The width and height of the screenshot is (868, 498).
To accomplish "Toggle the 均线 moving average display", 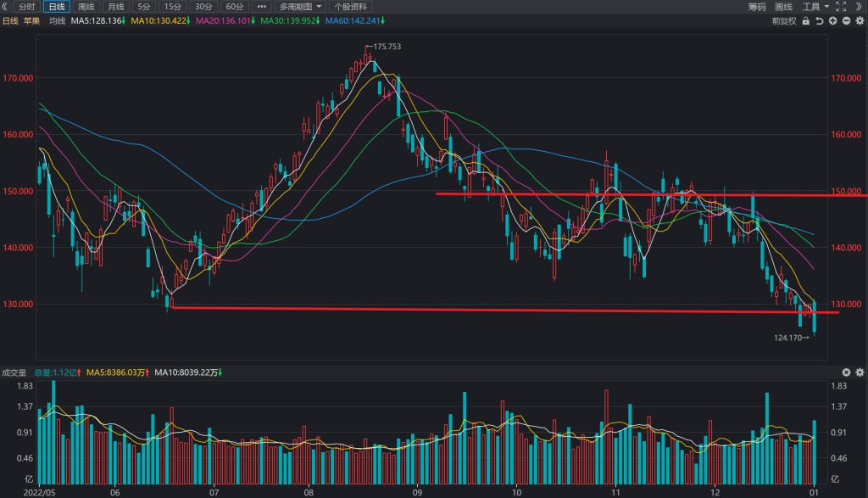I will click(57, 21).
